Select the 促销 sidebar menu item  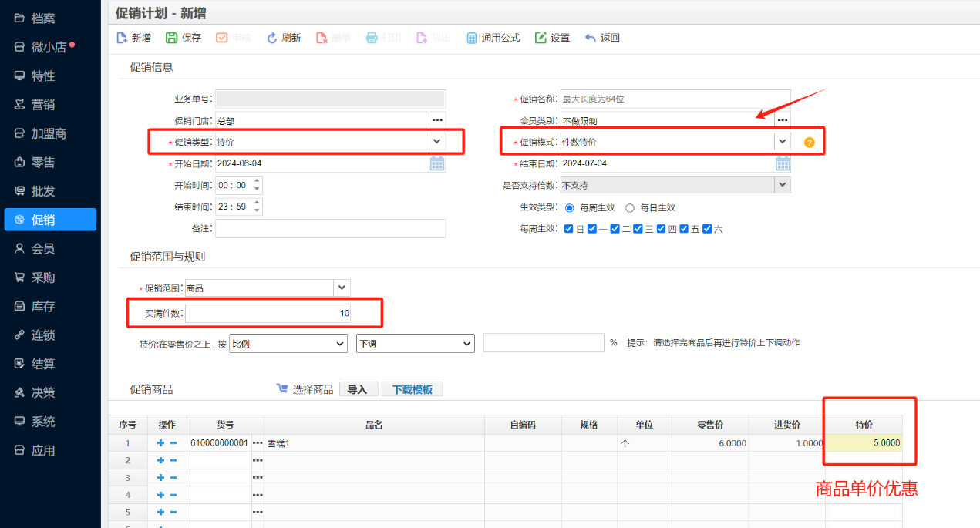50,219
